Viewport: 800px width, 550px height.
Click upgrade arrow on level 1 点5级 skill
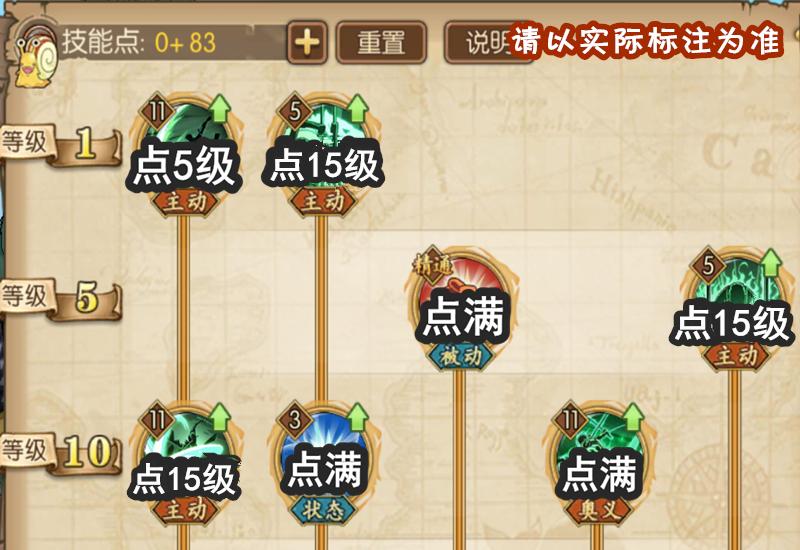click(x=219, y=108)
